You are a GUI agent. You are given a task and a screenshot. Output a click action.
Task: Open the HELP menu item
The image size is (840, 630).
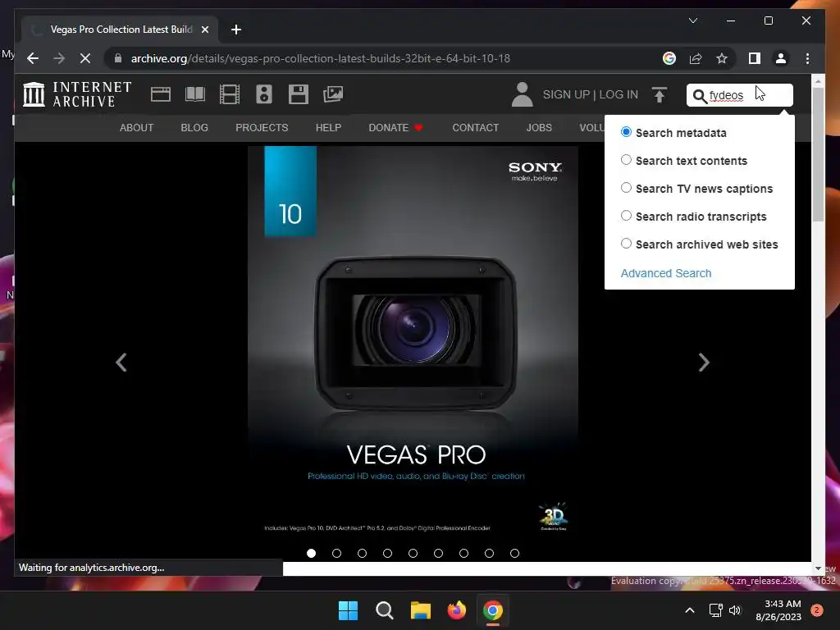pyautogui.click(x=328, y=127)
